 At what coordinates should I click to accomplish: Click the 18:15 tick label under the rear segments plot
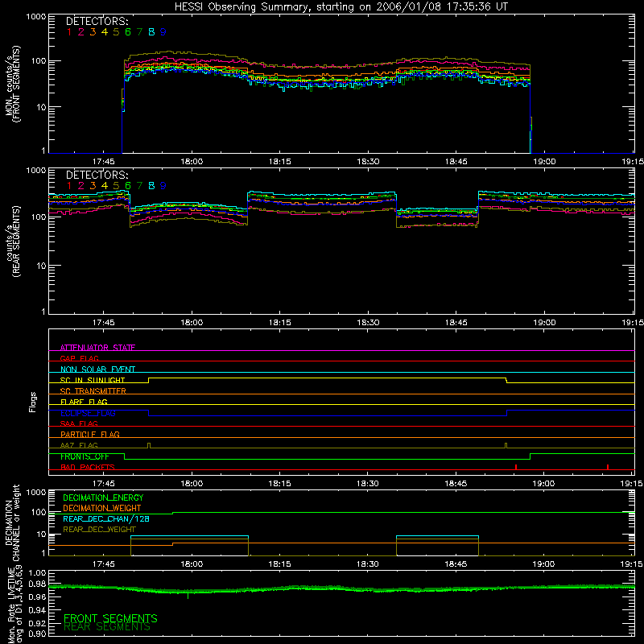pos(279,323)
